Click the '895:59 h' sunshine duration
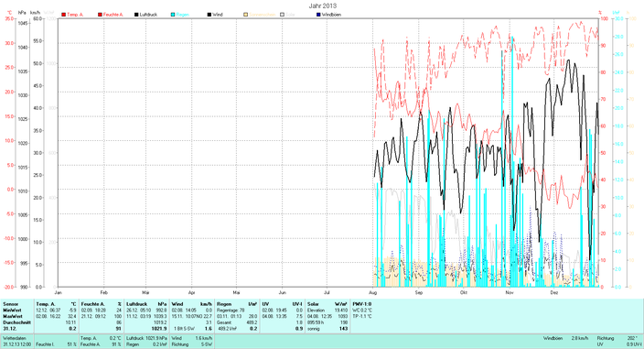Image resolution: width=644 pixels, height=349 pixels. click(316, 322)
